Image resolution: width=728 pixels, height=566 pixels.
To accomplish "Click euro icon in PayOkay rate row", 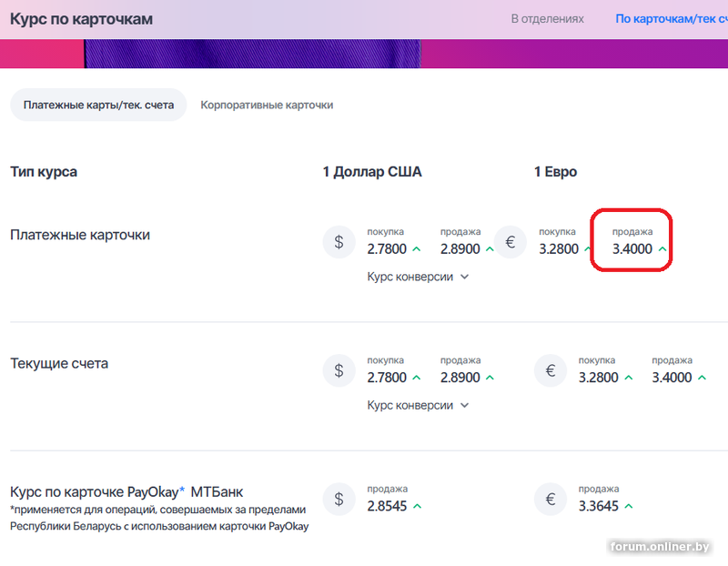I will [551, 500].
